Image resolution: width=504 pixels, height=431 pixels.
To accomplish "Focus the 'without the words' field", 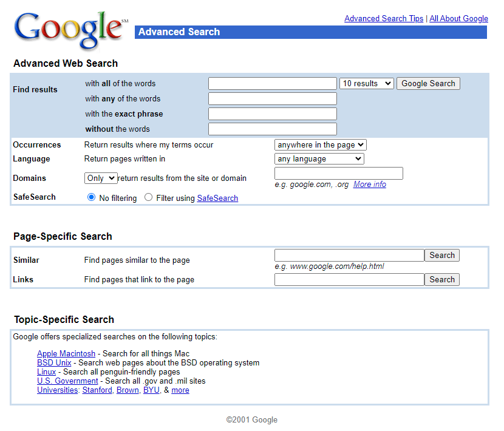I will click(273, 129).
